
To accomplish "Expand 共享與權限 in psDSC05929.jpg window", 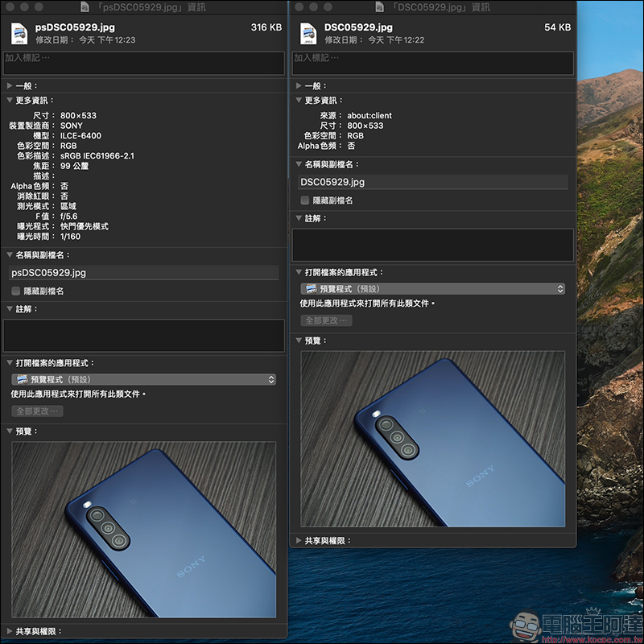I will tap(10, 631).
